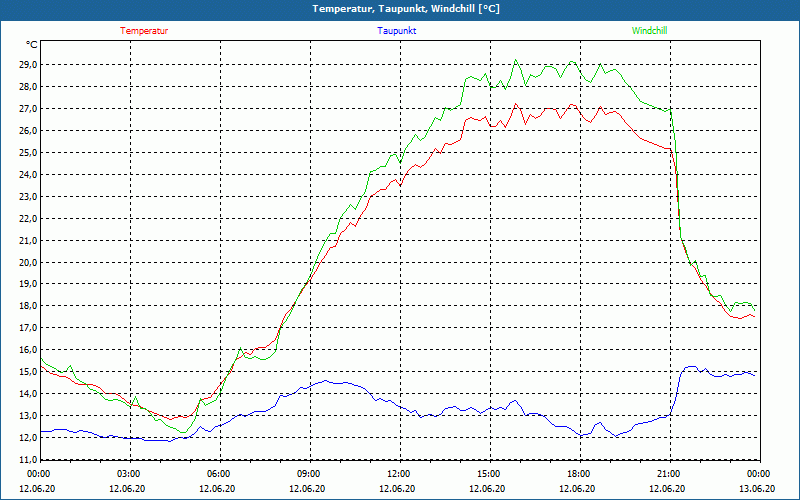This screenshot has height=500, width=800.
Task: Click the 18,0 y-axis value
Action: pyautogui.click(x=29, y=306)
